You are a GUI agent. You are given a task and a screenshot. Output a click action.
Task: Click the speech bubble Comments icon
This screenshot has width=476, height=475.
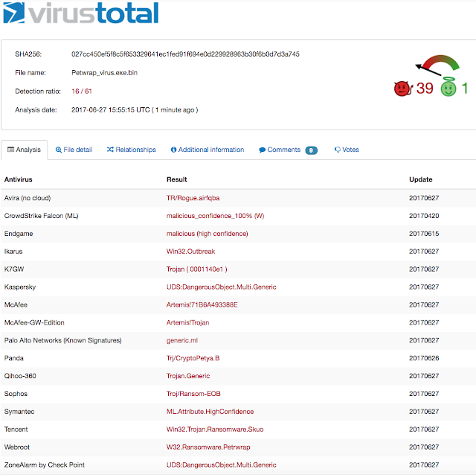click(x=263, y=150)
